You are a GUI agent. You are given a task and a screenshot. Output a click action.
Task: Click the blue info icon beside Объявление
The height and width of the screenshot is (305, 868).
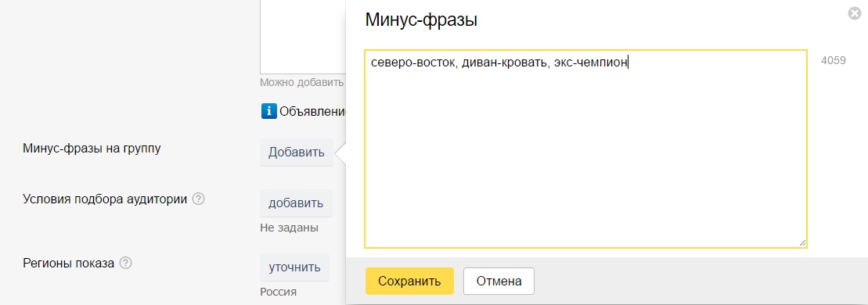point(268,111)
